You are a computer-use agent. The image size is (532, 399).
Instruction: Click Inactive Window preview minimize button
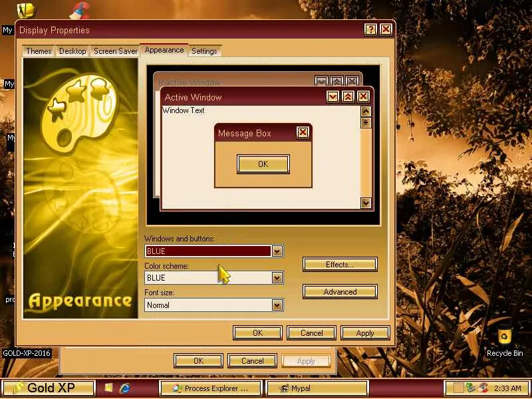(x=321, y=81)
